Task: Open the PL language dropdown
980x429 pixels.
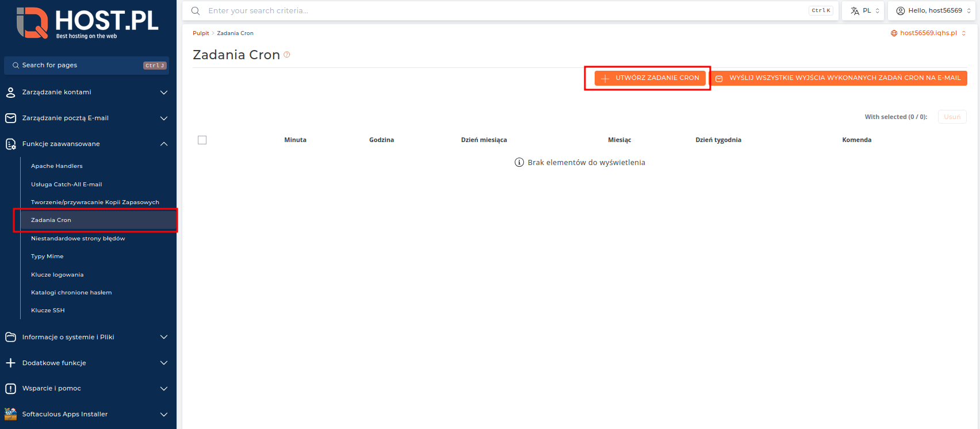Action: pos(866,11)
